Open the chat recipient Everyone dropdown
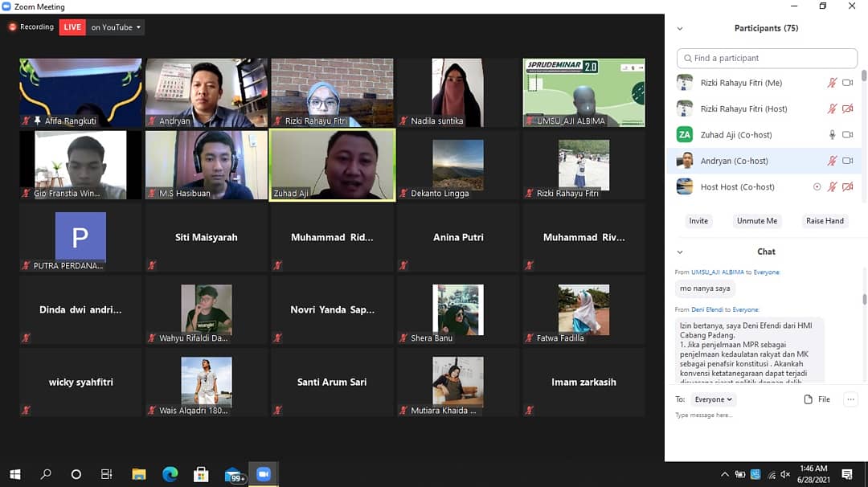This screenshot has width=868, height=487. pos(713,399)
